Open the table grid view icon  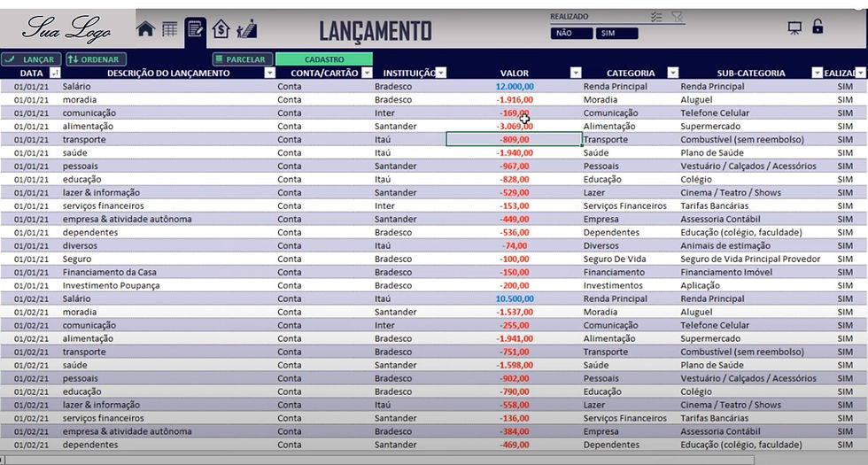click(x=170, y=28)
